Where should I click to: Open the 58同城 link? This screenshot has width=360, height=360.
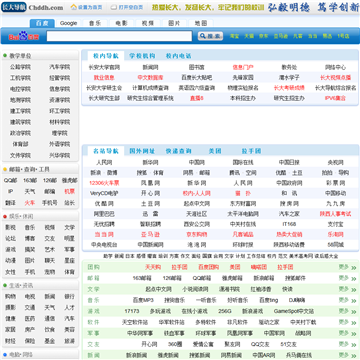[335, 245]
